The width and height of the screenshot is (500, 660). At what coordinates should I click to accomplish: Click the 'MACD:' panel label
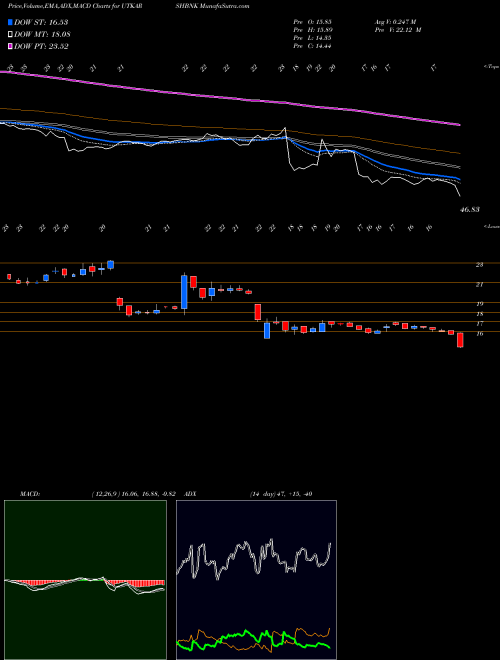[x=29, y=494]
